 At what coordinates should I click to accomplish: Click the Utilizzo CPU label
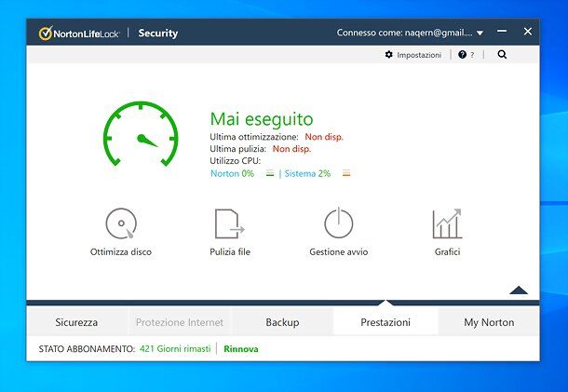click(x=235, y=161)
